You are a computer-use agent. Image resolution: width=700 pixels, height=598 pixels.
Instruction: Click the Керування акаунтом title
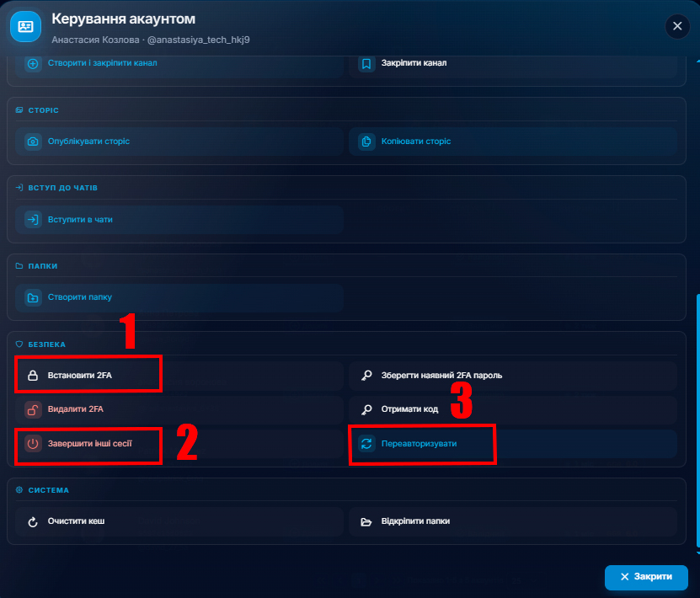pyautogui.click(x=123, y=19)
